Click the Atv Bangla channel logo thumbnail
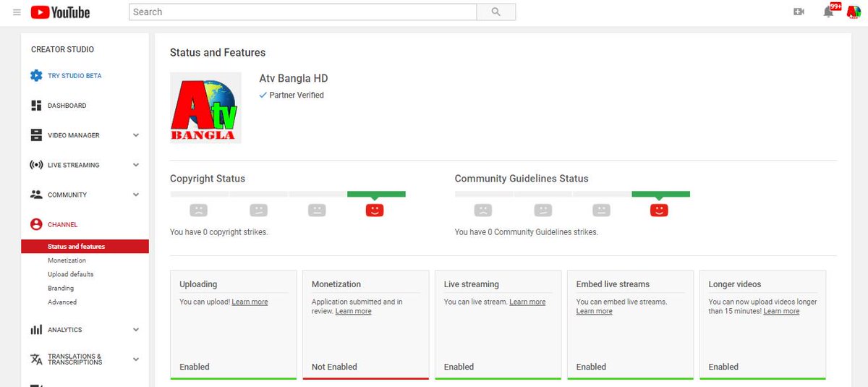 (x=205, y=107)
